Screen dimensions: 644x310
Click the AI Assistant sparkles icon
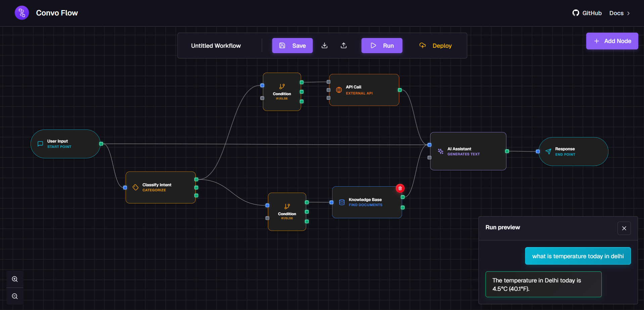[x=440, y=151]
